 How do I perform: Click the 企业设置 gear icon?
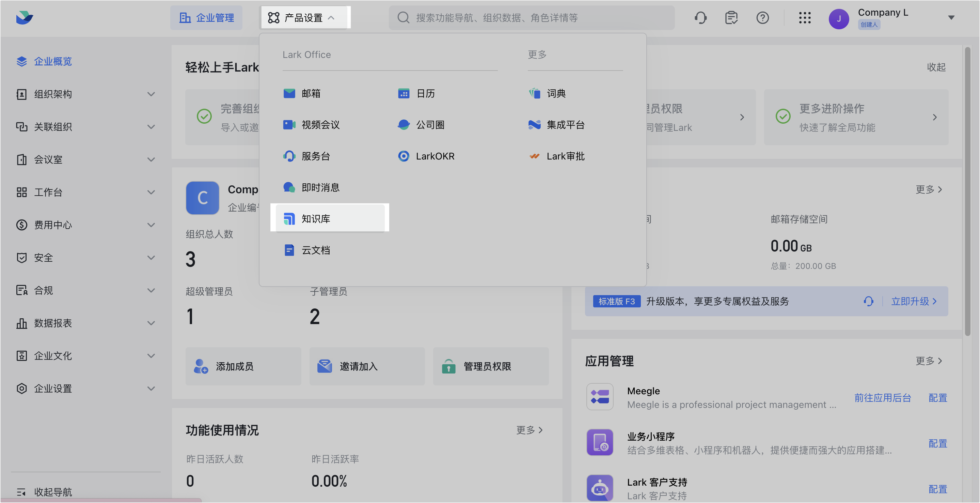click(22, 389)
